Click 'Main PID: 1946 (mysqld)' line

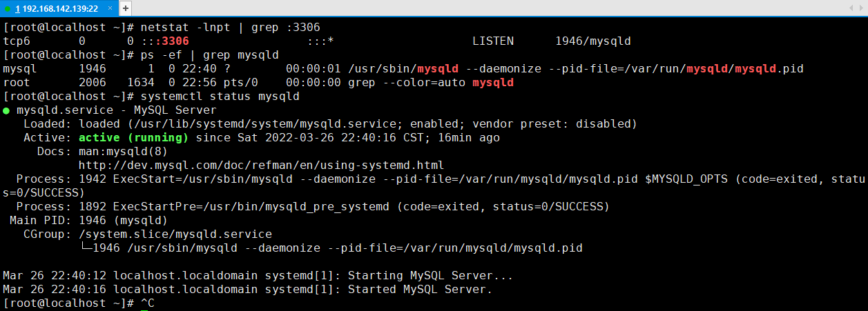coord(89,221)
